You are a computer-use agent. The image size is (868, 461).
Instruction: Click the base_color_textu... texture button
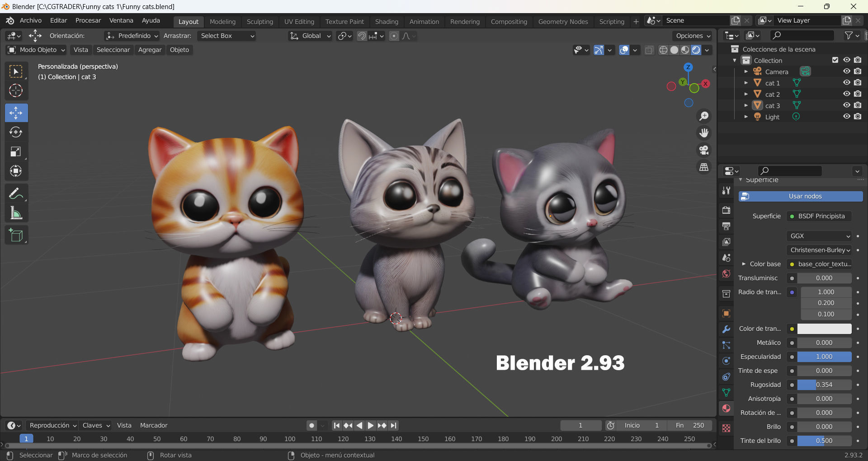[820, 264]
